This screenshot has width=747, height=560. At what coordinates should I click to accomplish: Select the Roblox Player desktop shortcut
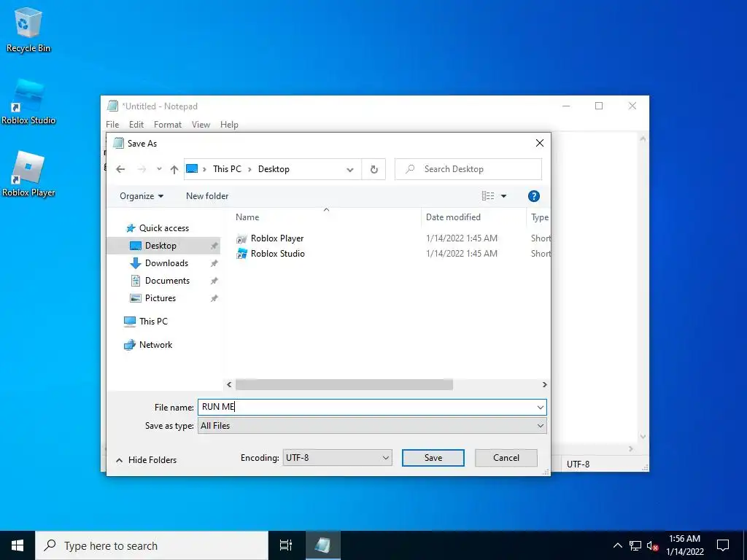click(x=28, y=174)
